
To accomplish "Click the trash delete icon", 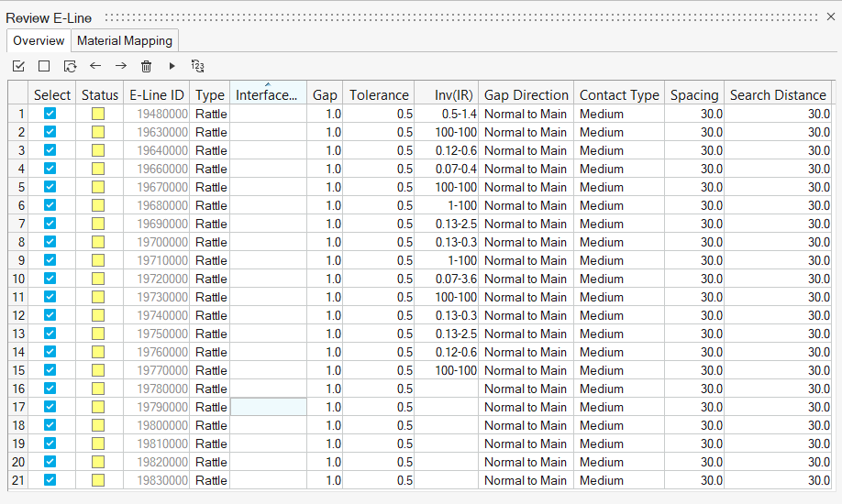I will [x=146, y=66].
